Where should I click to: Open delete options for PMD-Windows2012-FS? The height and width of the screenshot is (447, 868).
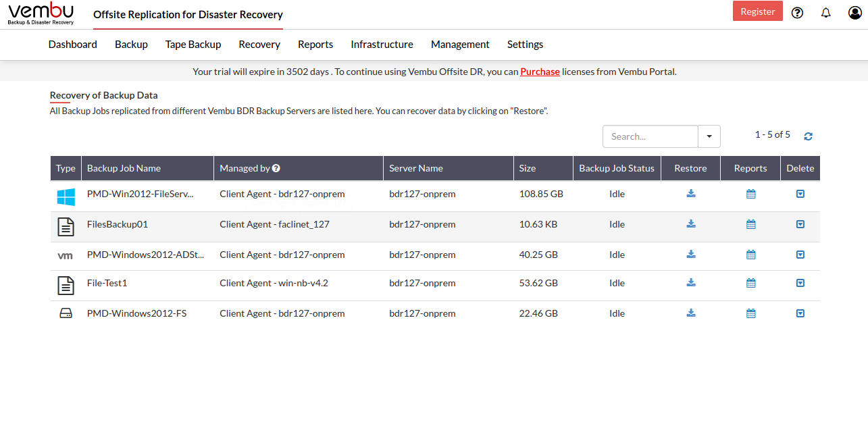pos(800,313)
